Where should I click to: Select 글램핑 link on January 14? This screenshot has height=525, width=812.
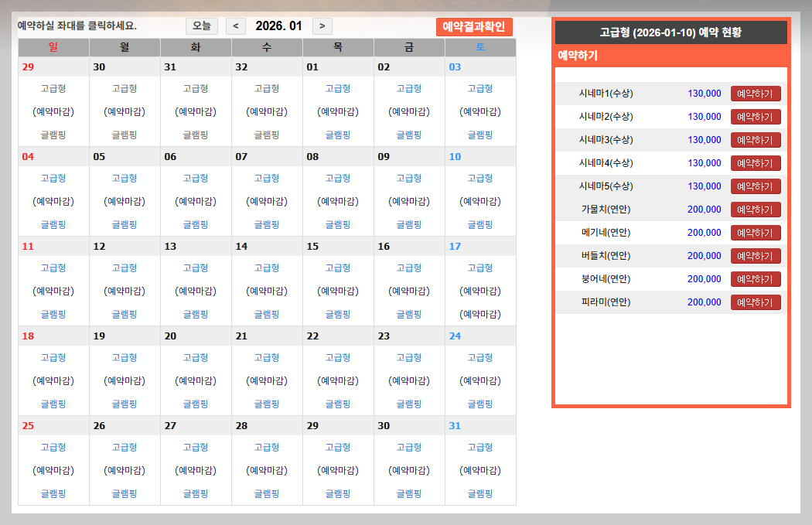click(267, 314)
